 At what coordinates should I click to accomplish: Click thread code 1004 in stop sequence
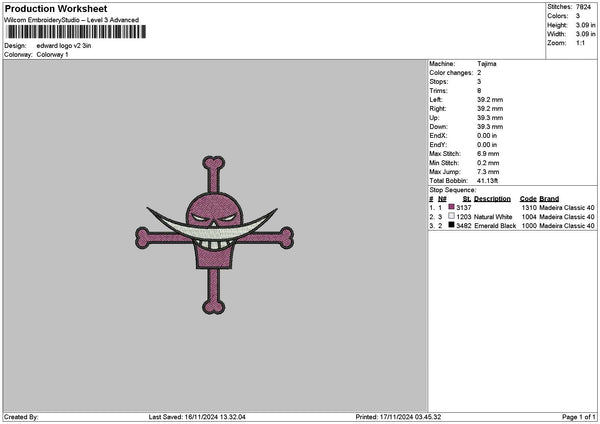(529, 217)
